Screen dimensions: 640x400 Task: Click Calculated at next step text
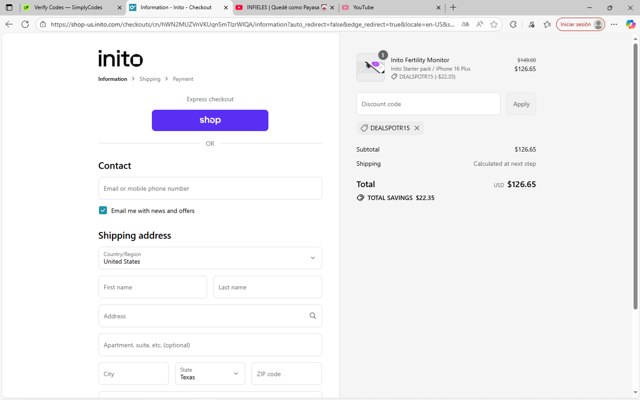[504, 164]
